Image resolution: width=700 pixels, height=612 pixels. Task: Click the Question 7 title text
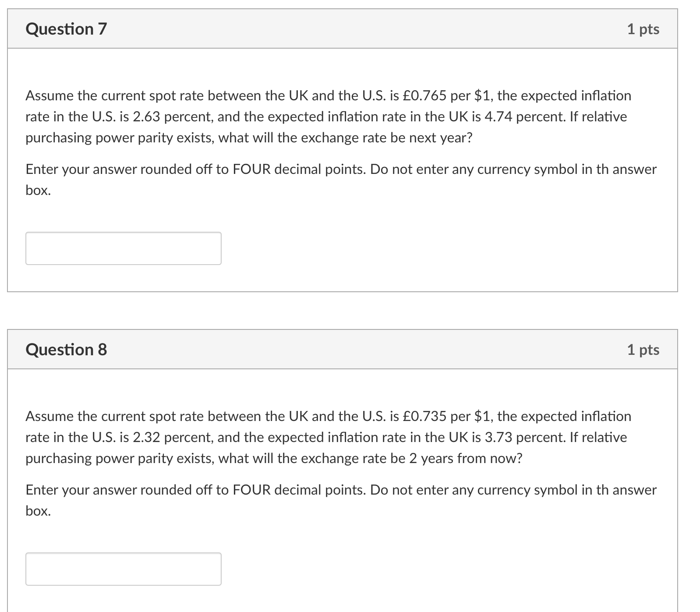66,30
